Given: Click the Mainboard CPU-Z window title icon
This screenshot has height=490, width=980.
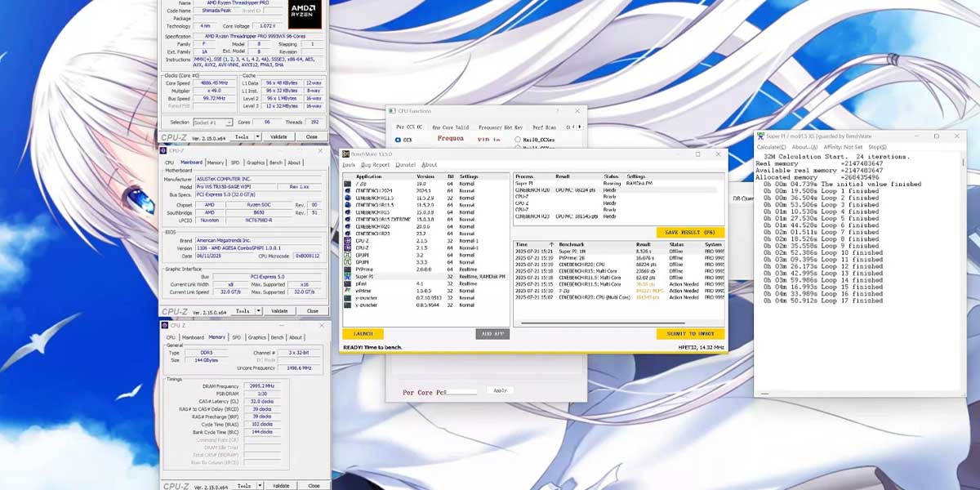Looking at the screenshot, I should [x=164, y=151].
